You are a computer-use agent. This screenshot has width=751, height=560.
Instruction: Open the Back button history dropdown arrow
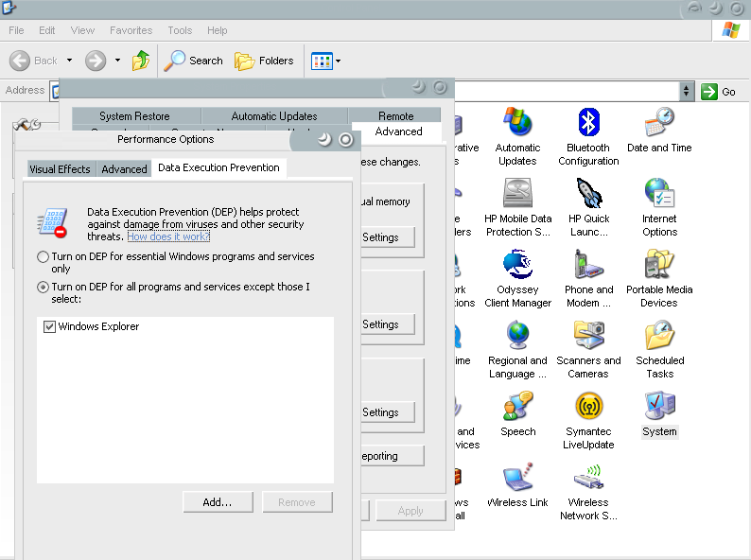69,61
